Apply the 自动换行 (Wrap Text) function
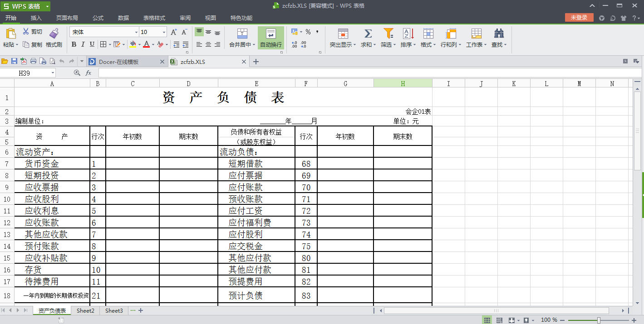The image size is (644, 324). (271, 38)
